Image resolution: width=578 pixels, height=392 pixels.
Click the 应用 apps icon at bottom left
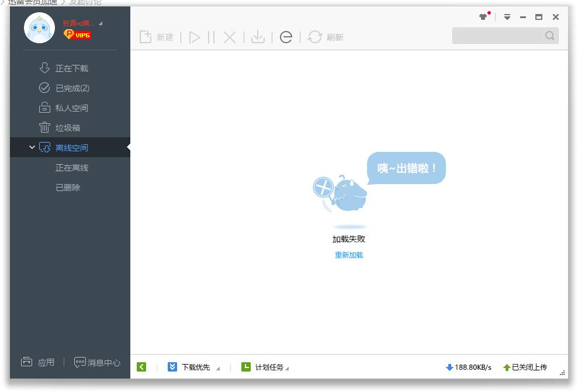39,362
